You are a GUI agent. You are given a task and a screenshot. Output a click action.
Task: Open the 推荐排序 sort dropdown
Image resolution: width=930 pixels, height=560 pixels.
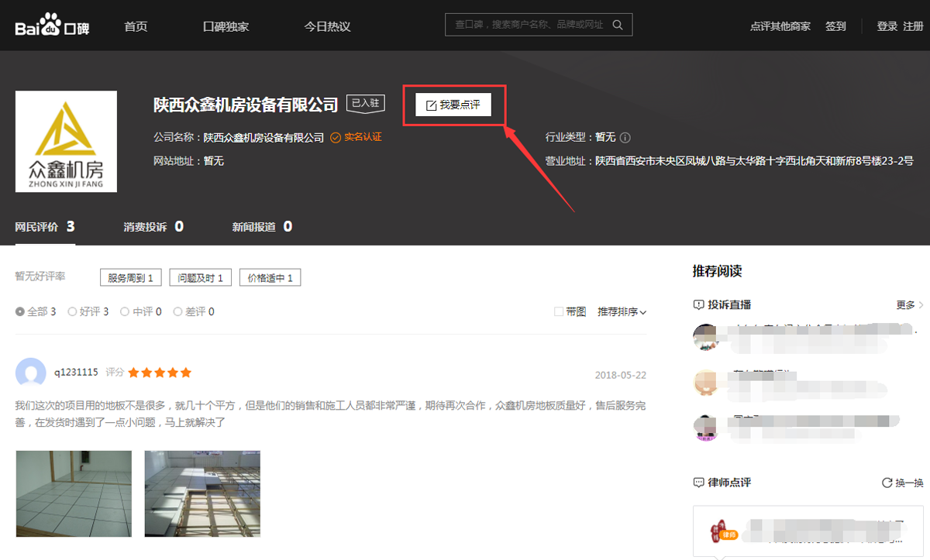point(622,311)
